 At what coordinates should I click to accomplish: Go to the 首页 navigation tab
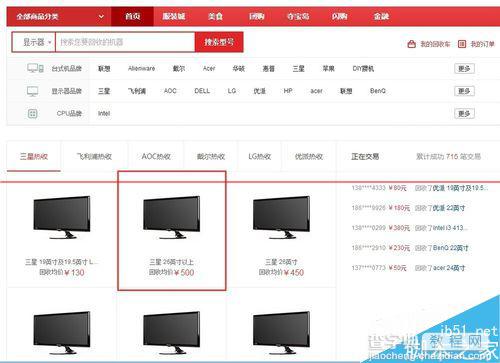pos(132,16)
